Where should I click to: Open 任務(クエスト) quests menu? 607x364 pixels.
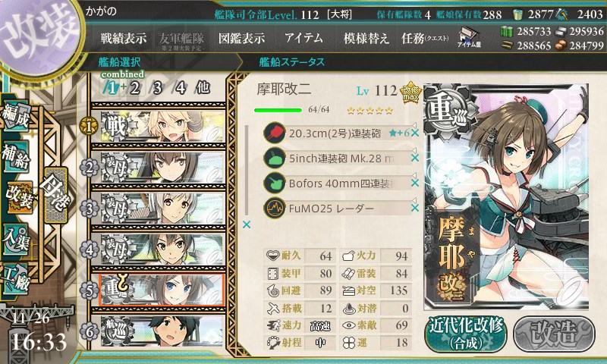click(425, 38)
